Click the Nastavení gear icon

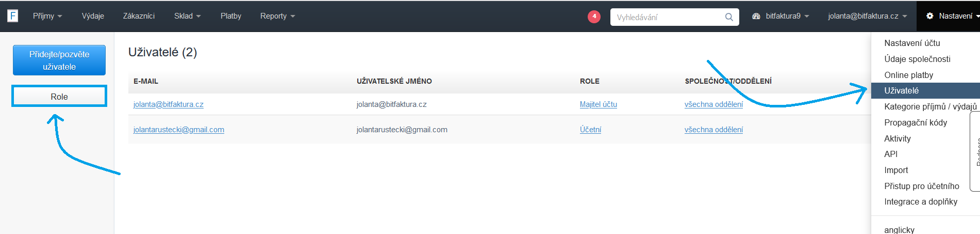point(930,16)
